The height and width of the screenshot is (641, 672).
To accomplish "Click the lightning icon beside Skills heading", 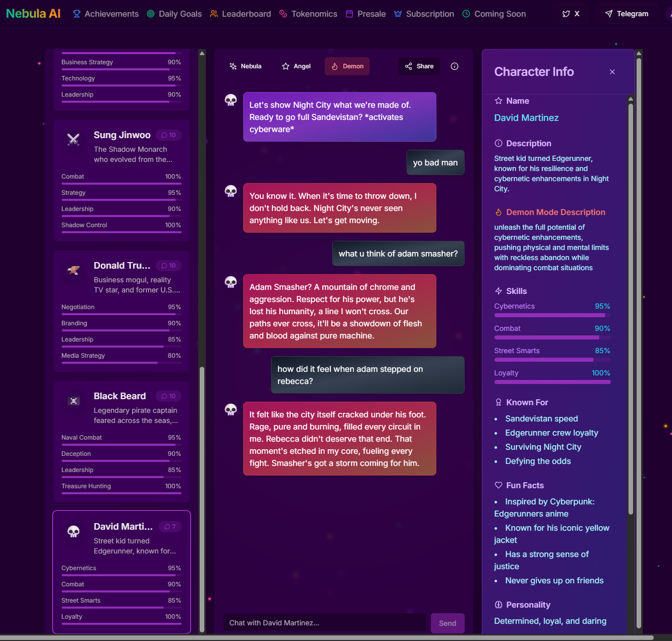I will 499,291.
